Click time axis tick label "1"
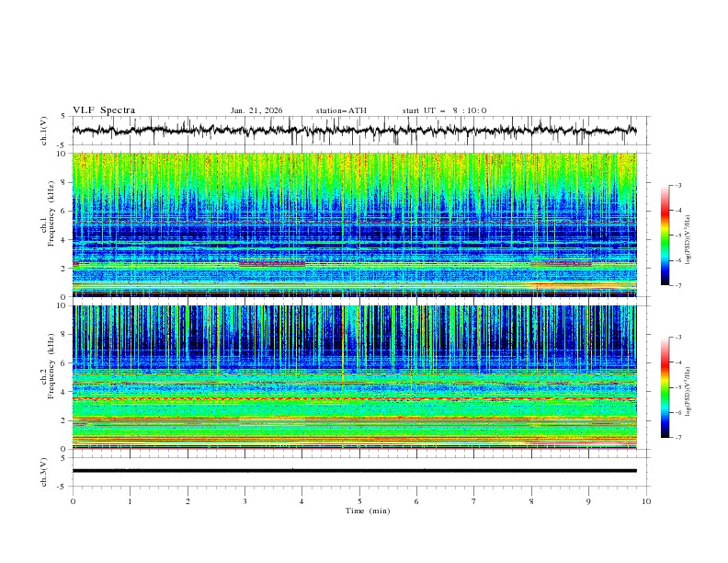 pyautogui.click(x=130, y=501)
